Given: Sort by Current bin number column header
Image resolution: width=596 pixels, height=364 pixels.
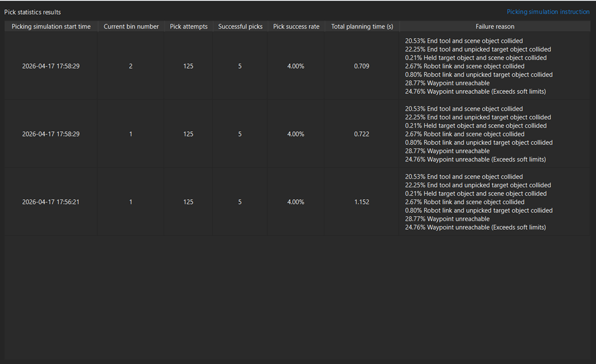Looking at the screenshot, I should [131, 26].
